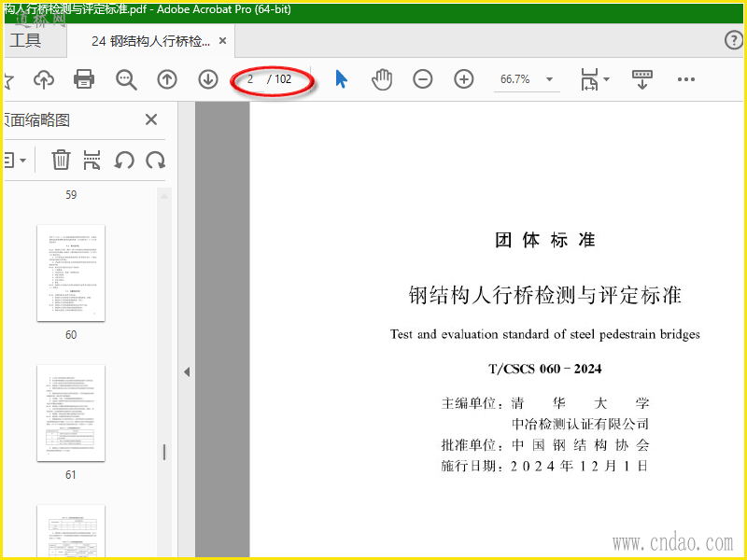Close the 24 钢结构人行桥检 document tab
747x560 pixels.
point(222,41)
